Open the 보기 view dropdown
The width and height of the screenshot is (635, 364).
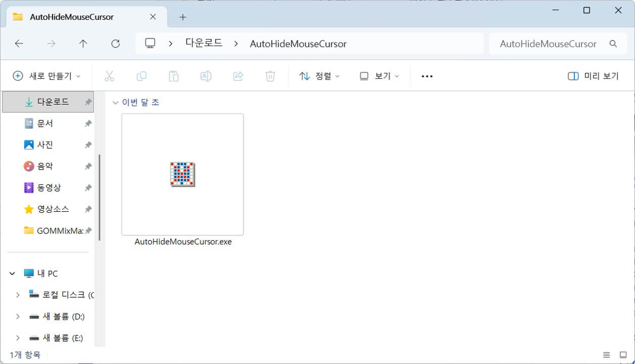[x=379, y=76]
